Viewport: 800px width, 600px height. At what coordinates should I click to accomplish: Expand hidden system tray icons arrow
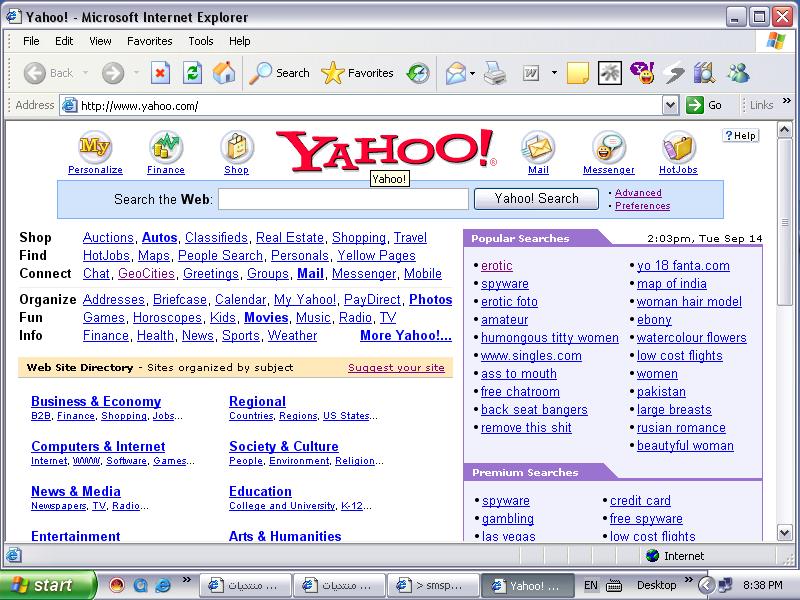point(706,585)
